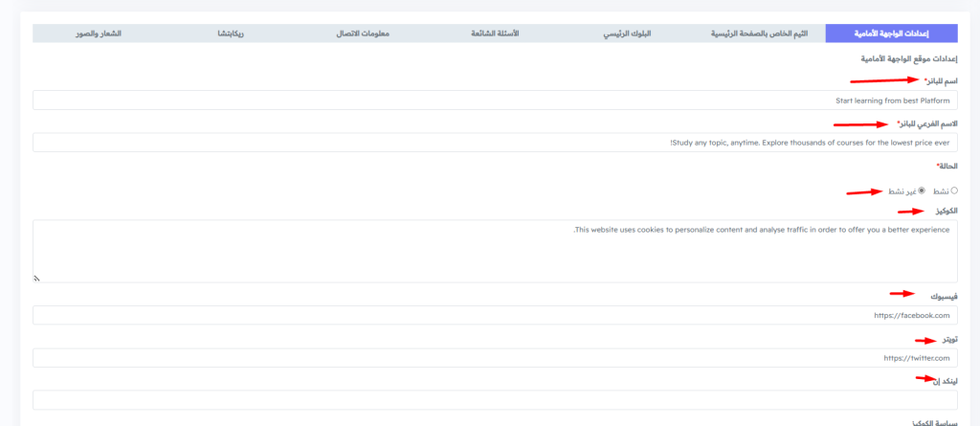Image resolution: width=980 pixels, height=426 pixels.
Task: Click the banner name field with 'Start learning'
Action: click(x=495, y=100)
